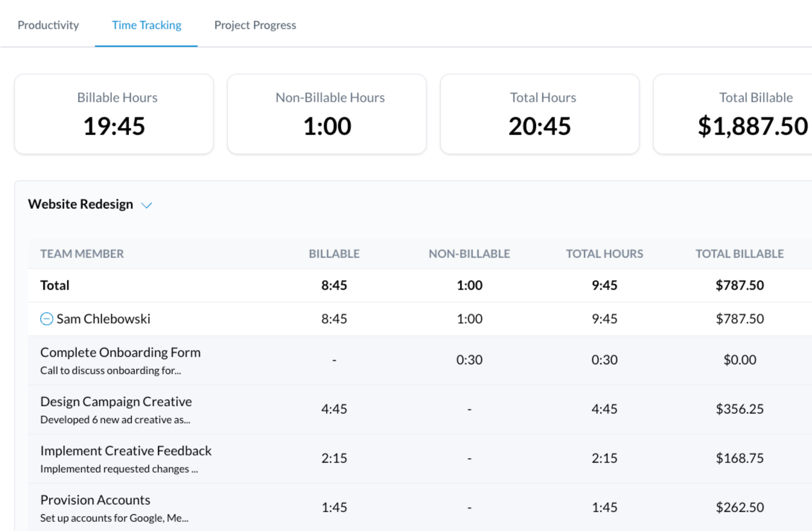Click the Website Redesign heading
Viewport: 812px width, 531px height.
tap(80, 204)
